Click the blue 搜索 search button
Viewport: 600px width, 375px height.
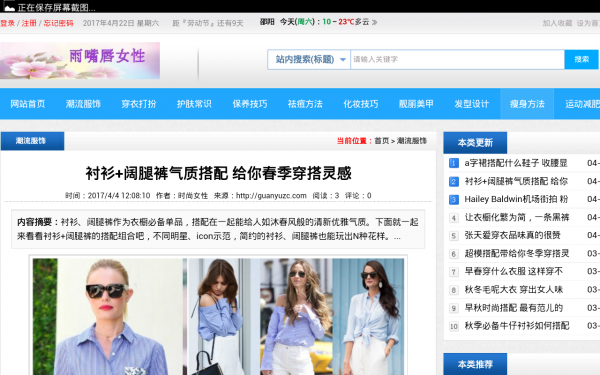581,59
